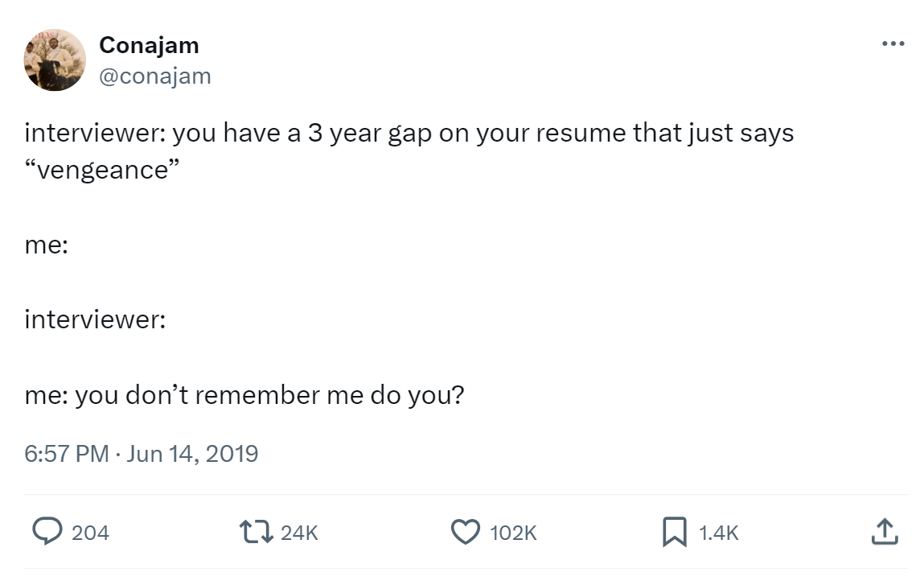The height and width of the screenshot is (585, 924).
Task: Click the 24K retweet count
Action: [301, 533]
